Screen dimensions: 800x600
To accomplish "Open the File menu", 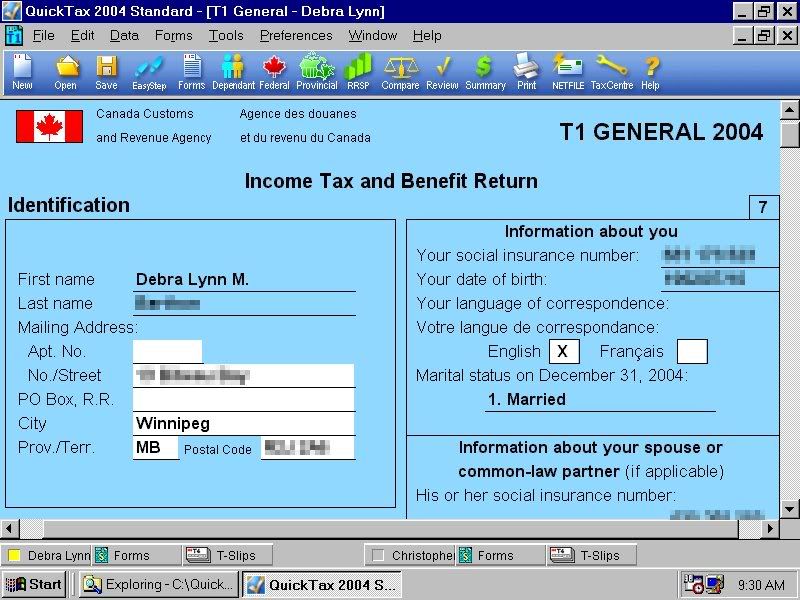I will pyautogui.click(x=43, y=36).
